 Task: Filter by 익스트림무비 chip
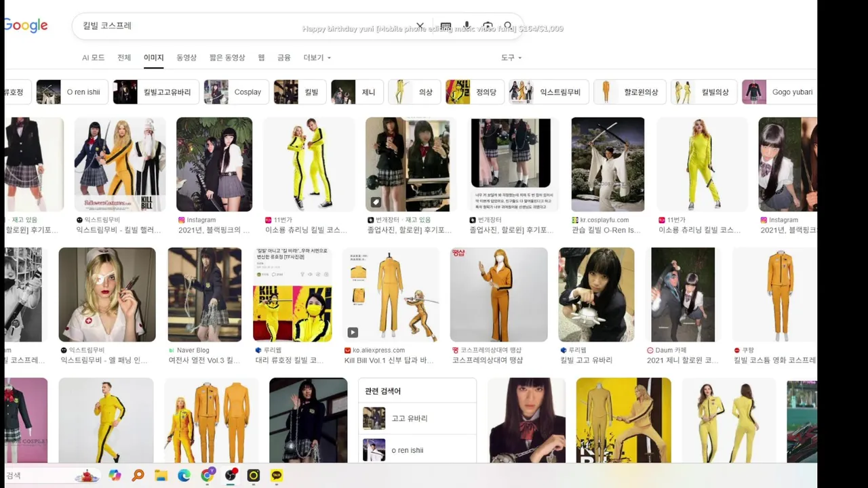coord(549,91)
